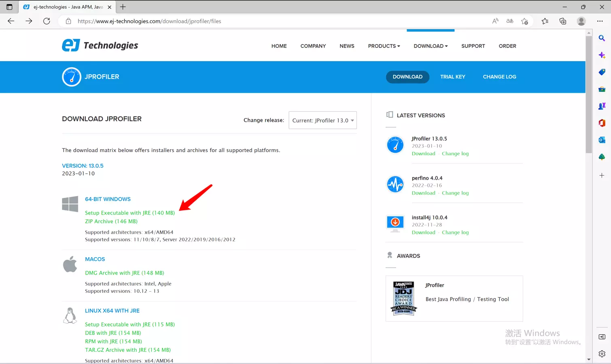The image size is (611, 364).
Task: Download the macOS DMG Archive with JRE
Action: 125,273
